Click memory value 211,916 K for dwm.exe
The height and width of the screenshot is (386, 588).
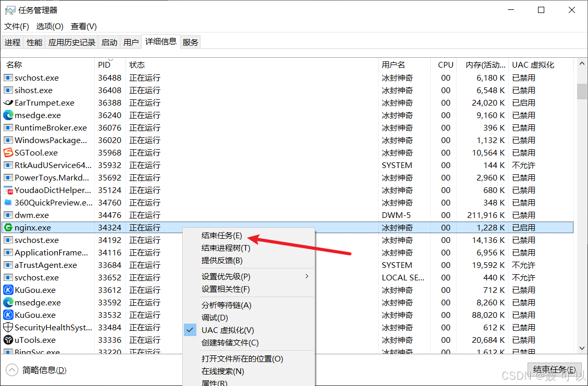tap(485, 215)
